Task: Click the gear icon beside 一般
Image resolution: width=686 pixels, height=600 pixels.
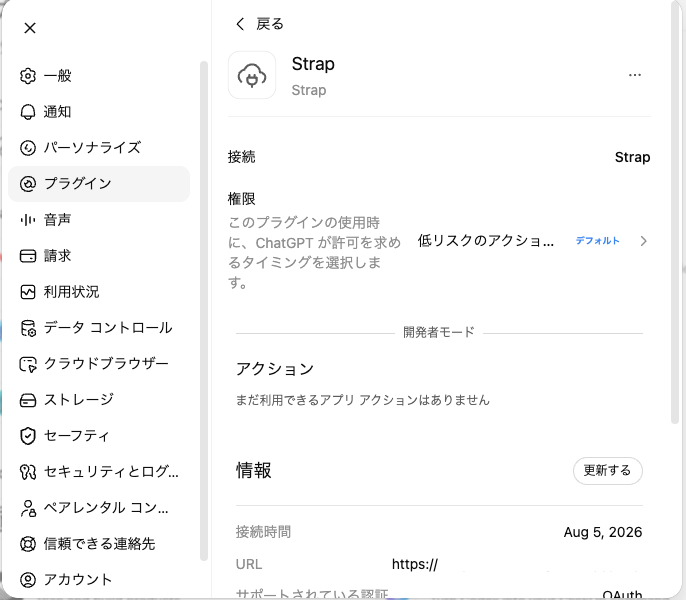Action: (28, 76)
